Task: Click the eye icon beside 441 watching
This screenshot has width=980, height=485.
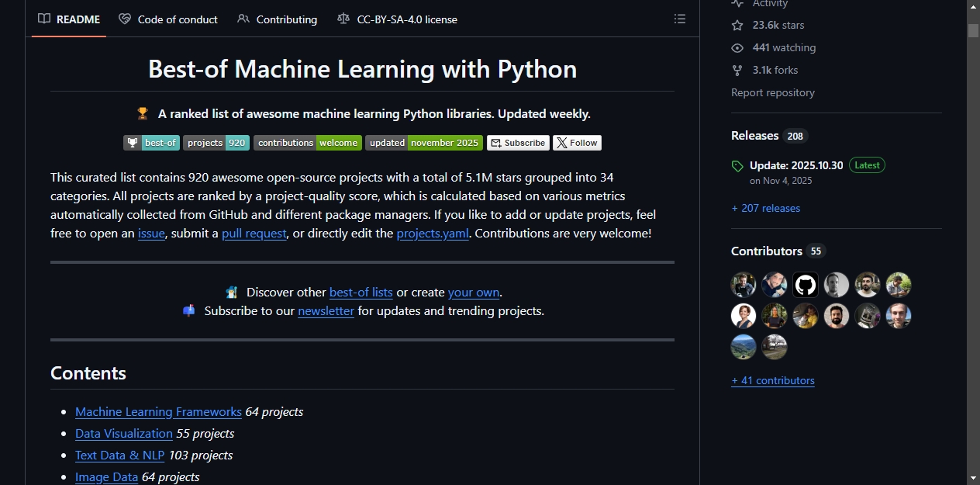Action: (x=737, y=48)
